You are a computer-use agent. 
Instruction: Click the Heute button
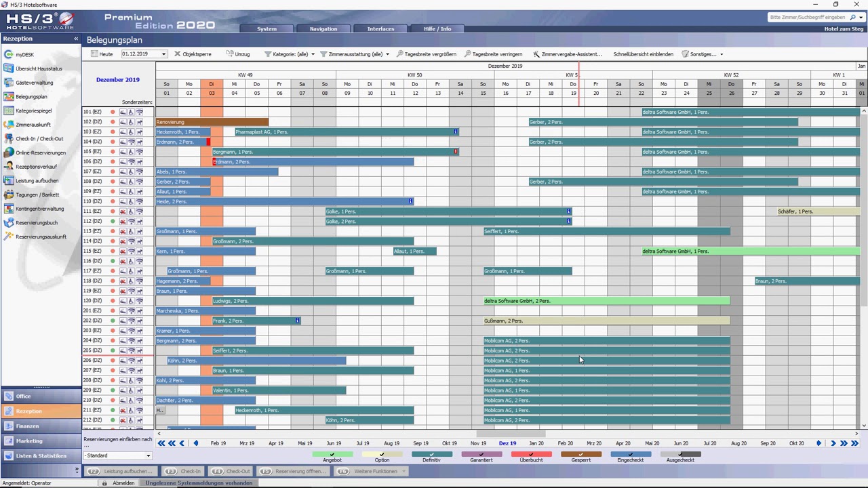102,54
